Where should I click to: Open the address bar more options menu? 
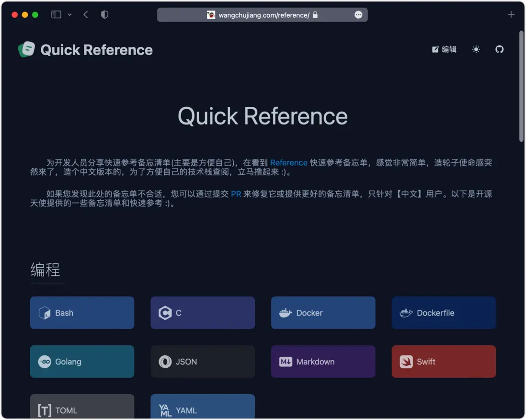pos(358,14)
